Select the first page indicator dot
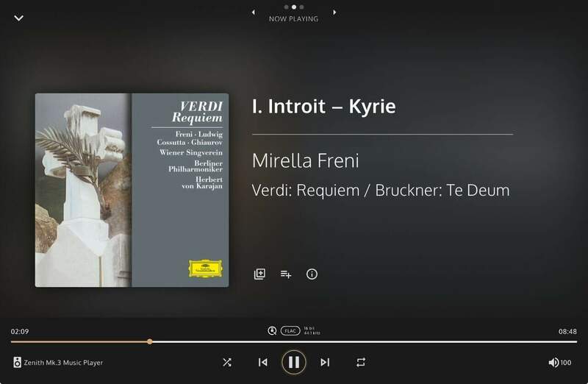Image resolution: width=588 pixels, height=384 pixels. 286,7
